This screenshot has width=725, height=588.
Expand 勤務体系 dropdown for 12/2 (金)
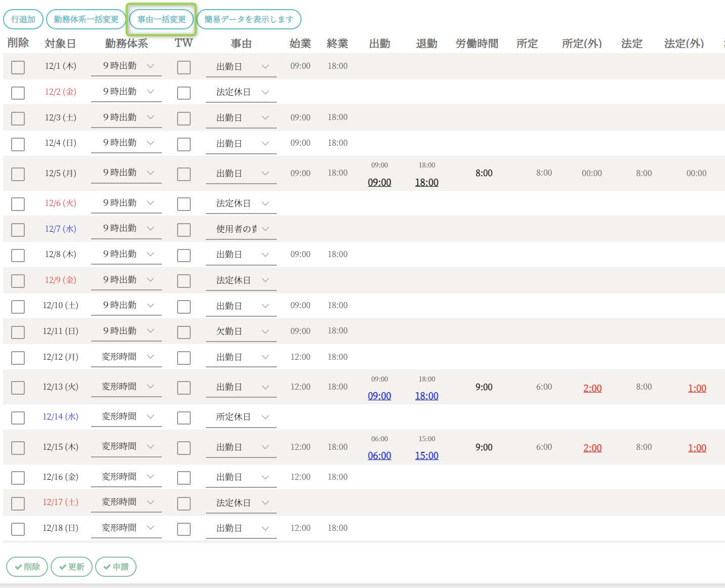[126, 92]
